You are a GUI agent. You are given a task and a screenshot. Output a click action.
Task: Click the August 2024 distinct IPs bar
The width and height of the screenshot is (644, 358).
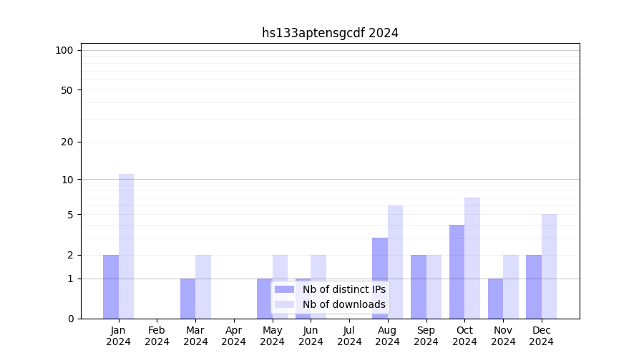pos(380,278)
